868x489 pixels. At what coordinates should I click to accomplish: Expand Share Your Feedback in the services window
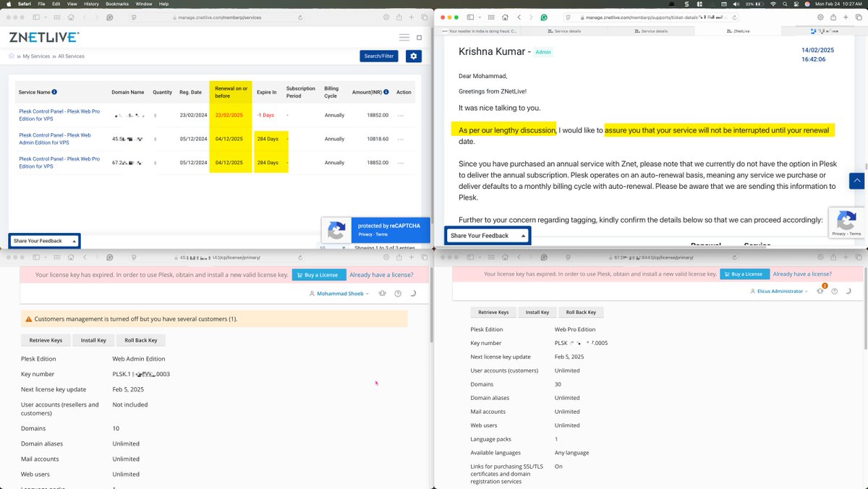click(44, 241)
